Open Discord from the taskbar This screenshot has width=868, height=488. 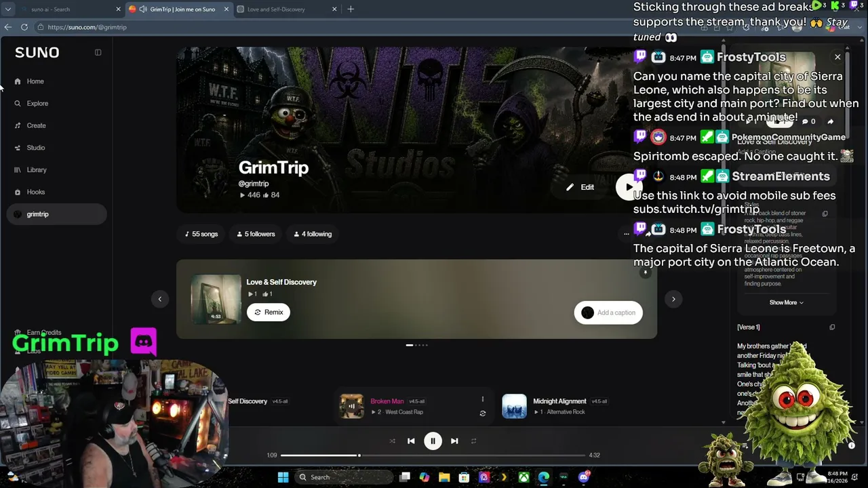(584, 477)
